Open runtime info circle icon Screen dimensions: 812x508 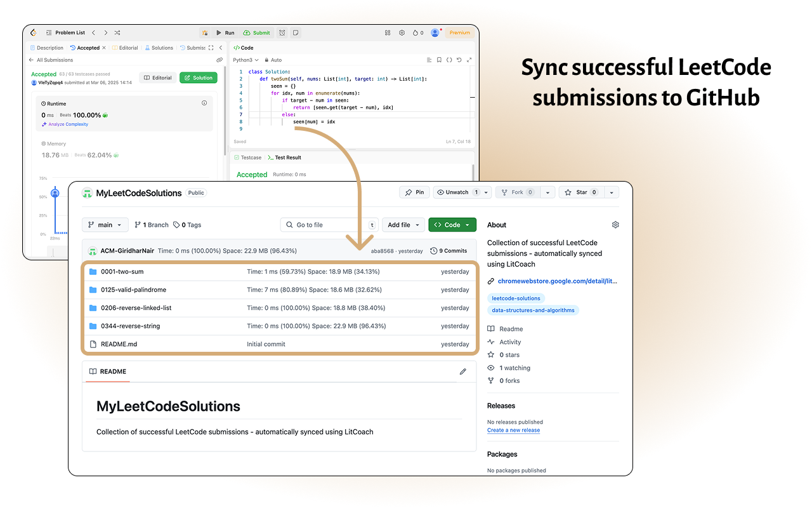click(204, 103)
